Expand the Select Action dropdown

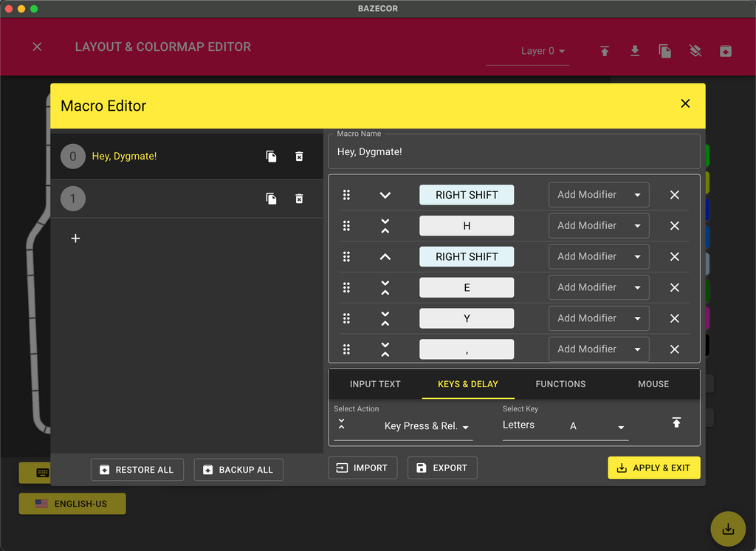point(427,426)
